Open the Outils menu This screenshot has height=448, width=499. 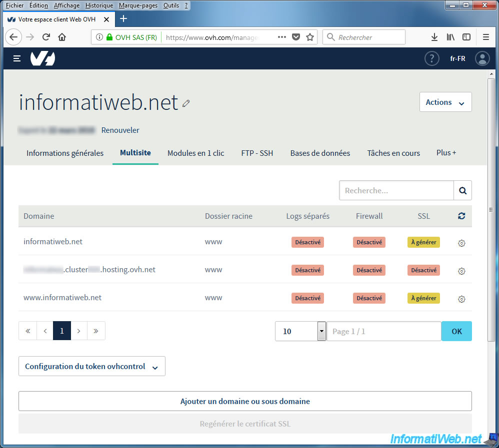coord(171,5)
